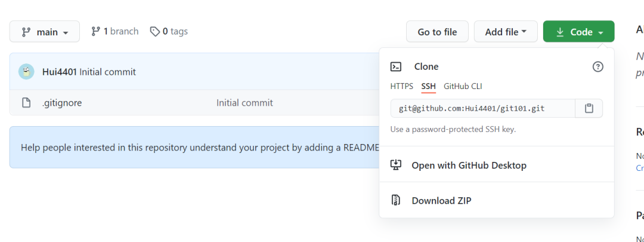Click the terminal icon beside Clone
The width and height of the screenshot is (644, 242).
(396, 67)
